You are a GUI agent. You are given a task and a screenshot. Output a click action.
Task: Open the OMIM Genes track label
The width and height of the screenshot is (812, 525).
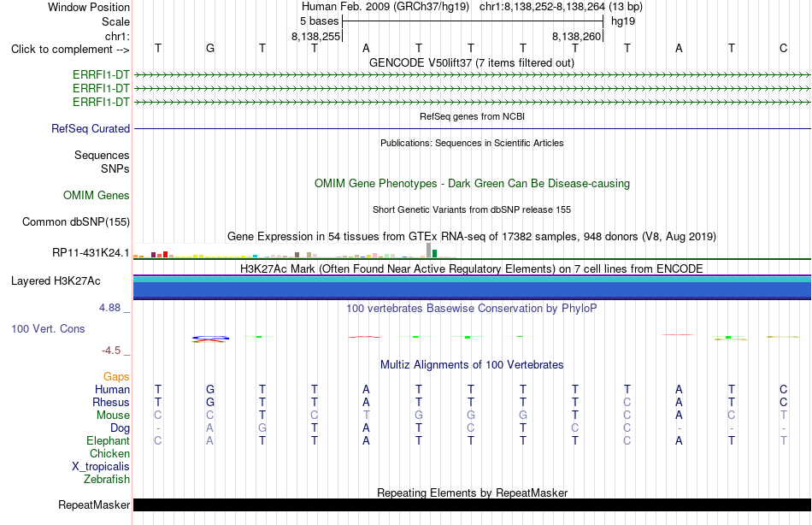97,196
